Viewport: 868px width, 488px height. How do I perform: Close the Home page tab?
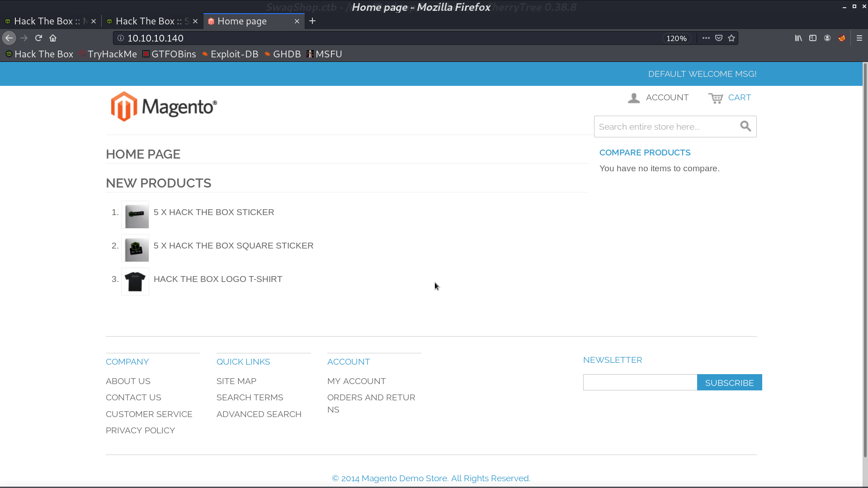click(297, 21)
